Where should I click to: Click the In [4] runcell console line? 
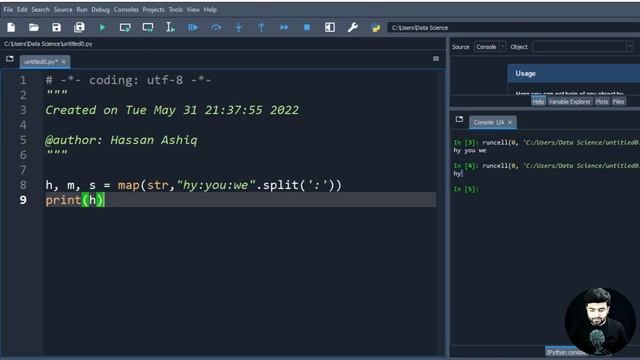pos(547,166)
